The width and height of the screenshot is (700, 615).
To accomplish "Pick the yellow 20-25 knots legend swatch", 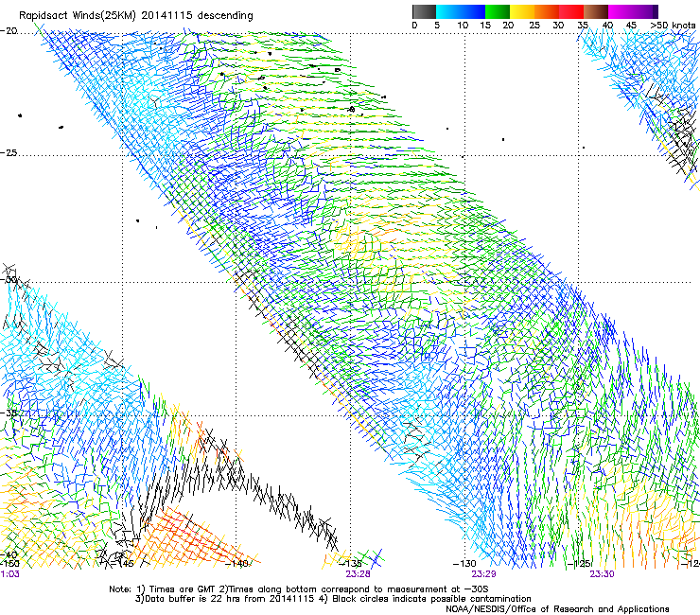I will [x=522, y=11].
